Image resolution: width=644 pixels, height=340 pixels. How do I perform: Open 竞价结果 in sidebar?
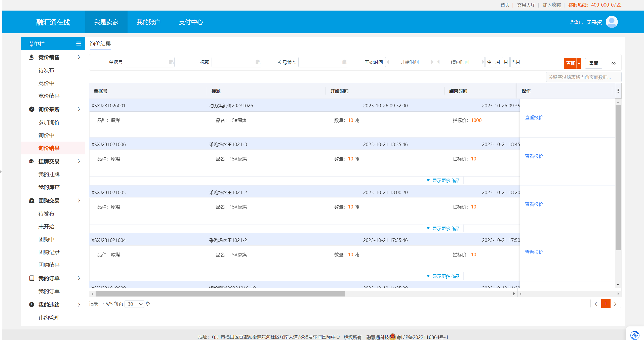(49, 96)
